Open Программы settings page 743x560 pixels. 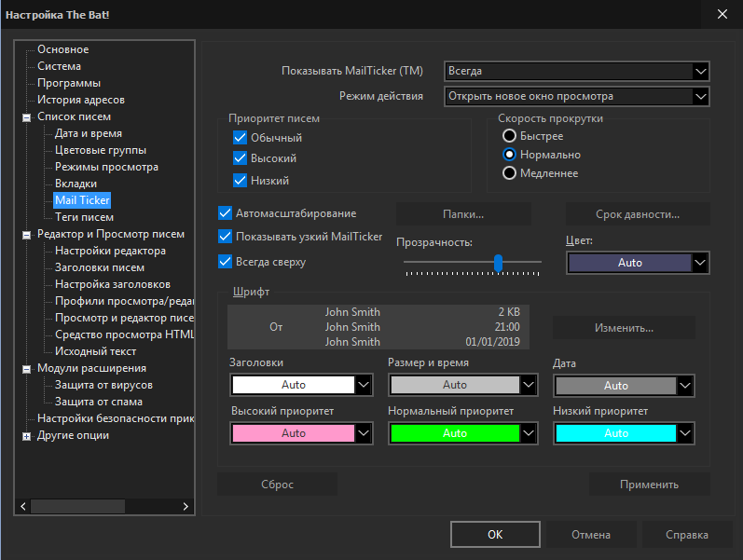[69, 83]
